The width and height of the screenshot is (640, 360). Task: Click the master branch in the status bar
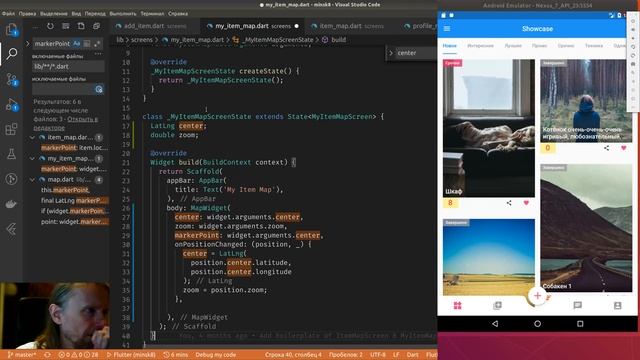(22, 355)
